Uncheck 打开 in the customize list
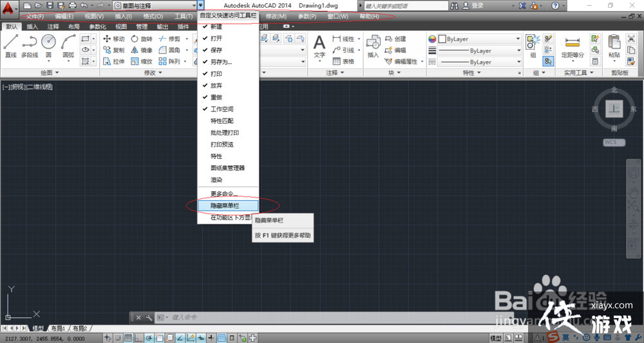644x343 pixels. (x=229, y=38)
